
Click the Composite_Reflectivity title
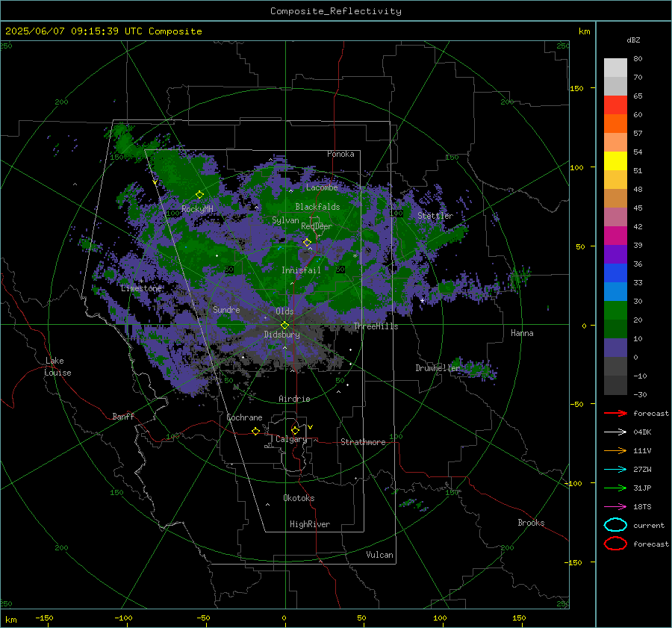click(336, 11)
